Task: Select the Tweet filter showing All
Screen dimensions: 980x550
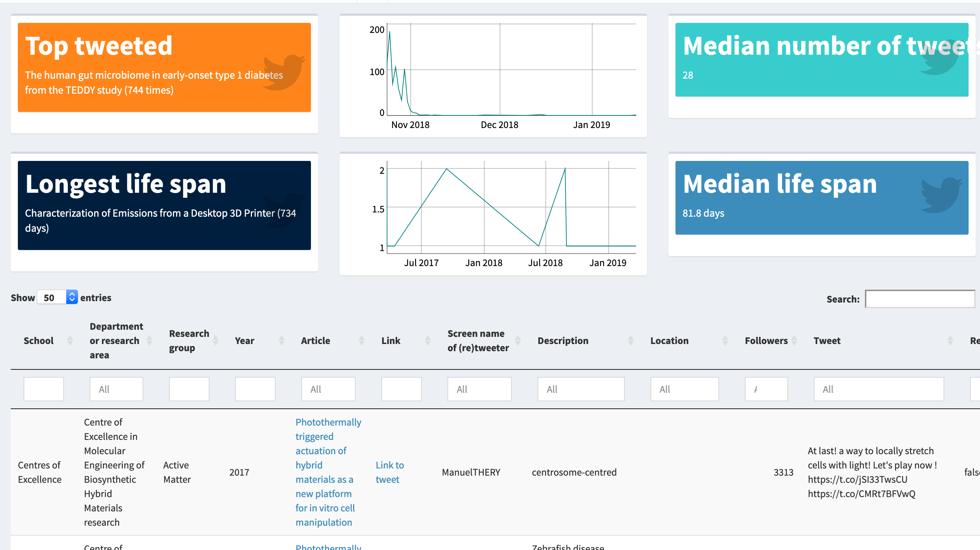Action: pyautogui.click(x=878, y=388)
